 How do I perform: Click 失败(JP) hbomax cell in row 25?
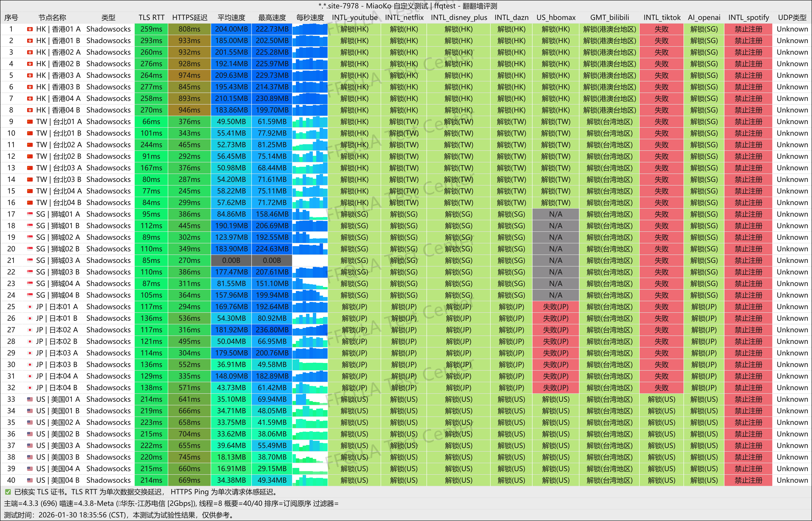coord(556,307)
